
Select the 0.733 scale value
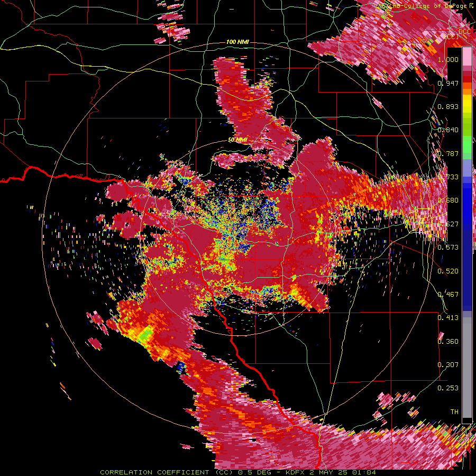pos(448,177)
